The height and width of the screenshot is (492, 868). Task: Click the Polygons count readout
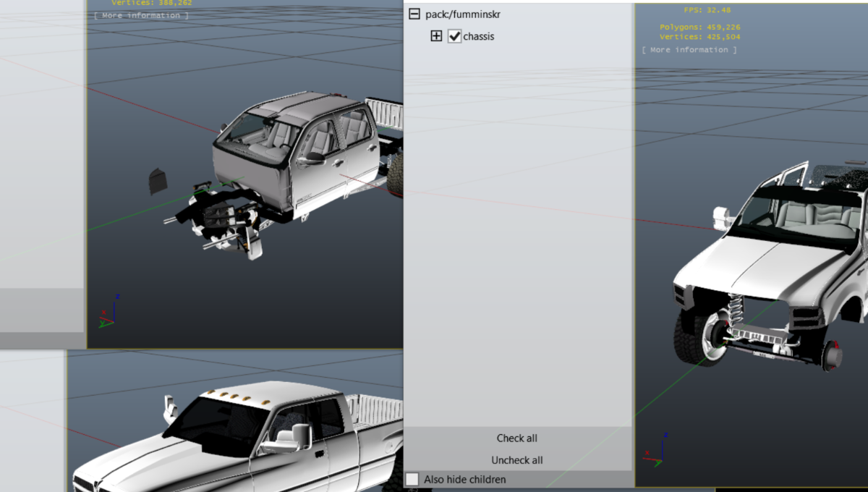699,27
